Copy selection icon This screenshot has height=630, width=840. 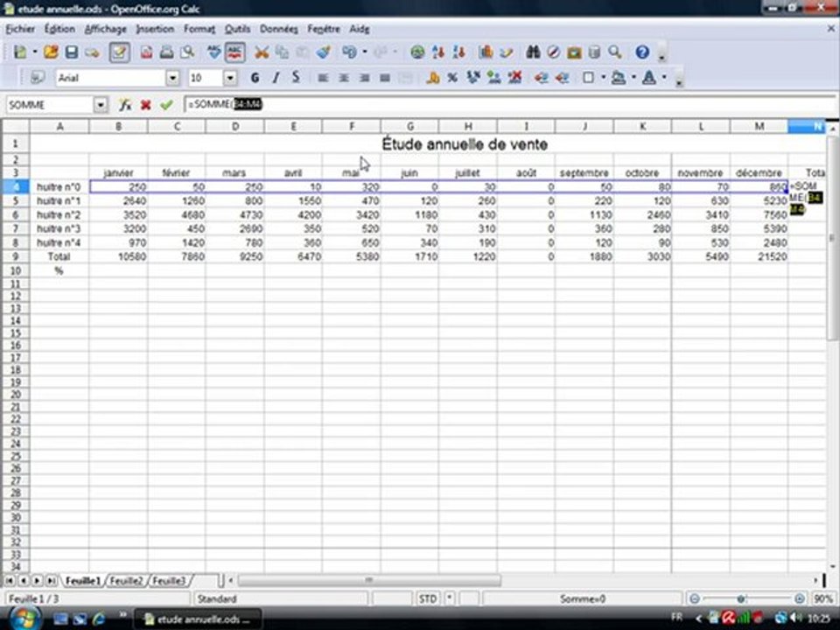point(282,52)
